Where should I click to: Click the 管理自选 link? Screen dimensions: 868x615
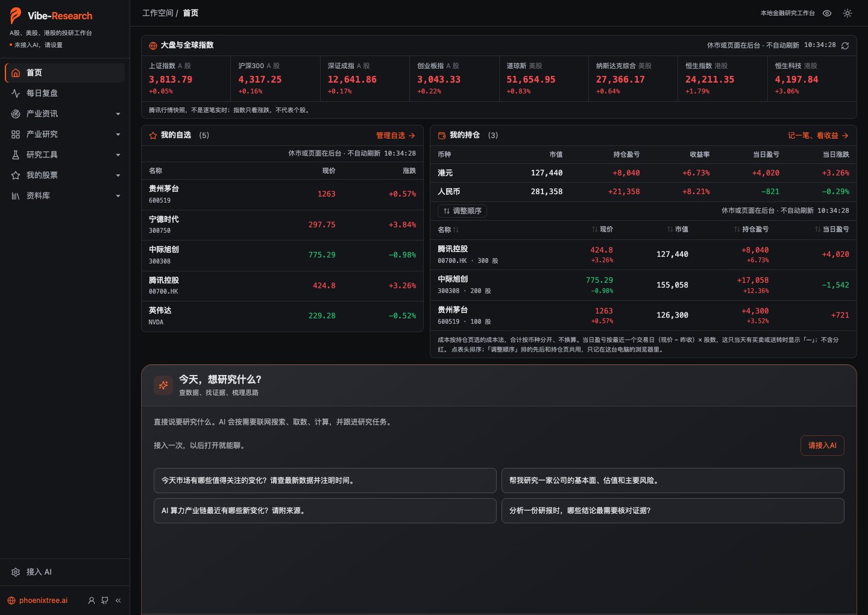pyautogui.click(x=395, y=136)
